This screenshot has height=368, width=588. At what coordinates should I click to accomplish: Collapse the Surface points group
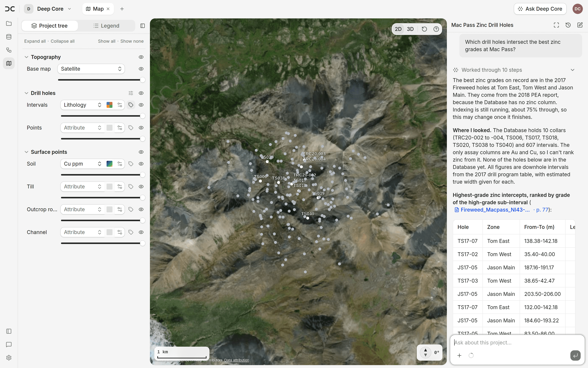26,152
